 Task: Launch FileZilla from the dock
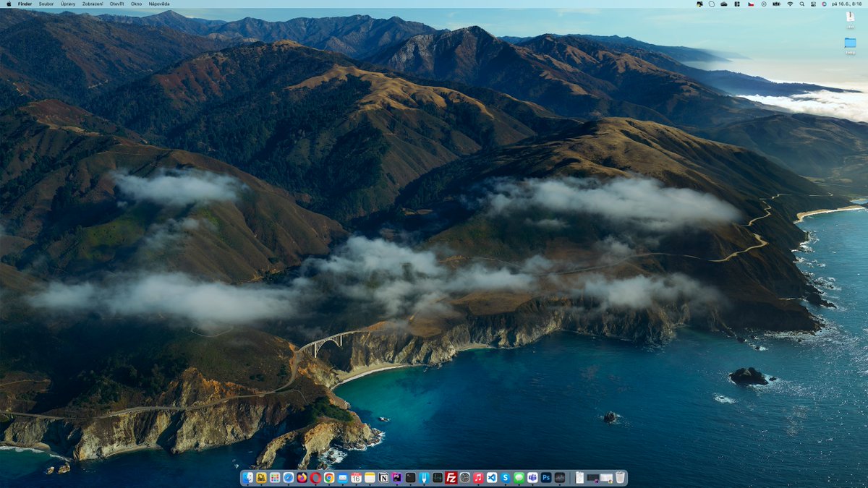(x=451, y=478)
